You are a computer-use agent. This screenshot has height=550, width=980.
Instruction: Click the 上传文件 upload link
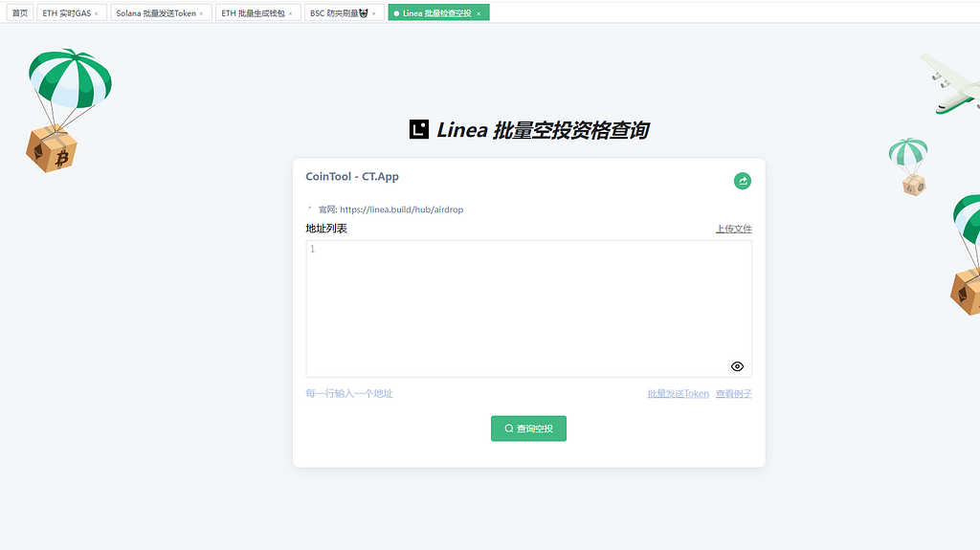coord(733,230)
